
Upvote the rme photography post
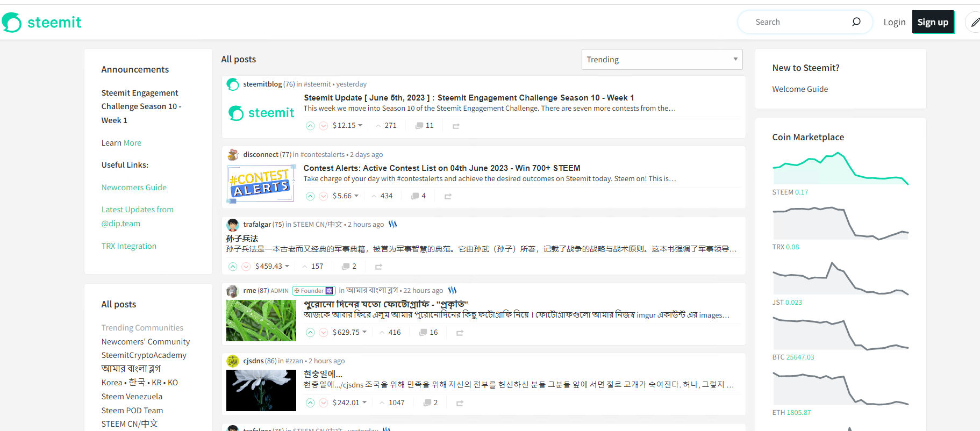pyautogui.click(x=310, y=333)
